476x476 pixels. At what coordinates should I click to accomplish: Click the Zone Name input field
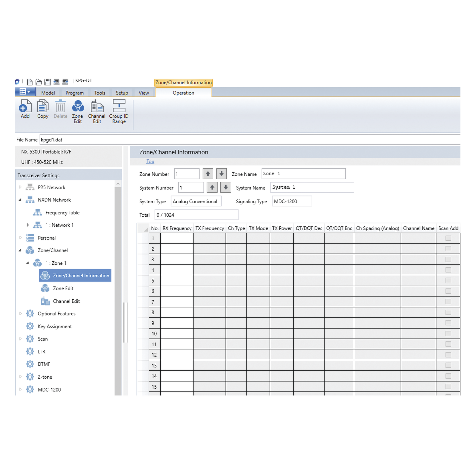(303, 174)
